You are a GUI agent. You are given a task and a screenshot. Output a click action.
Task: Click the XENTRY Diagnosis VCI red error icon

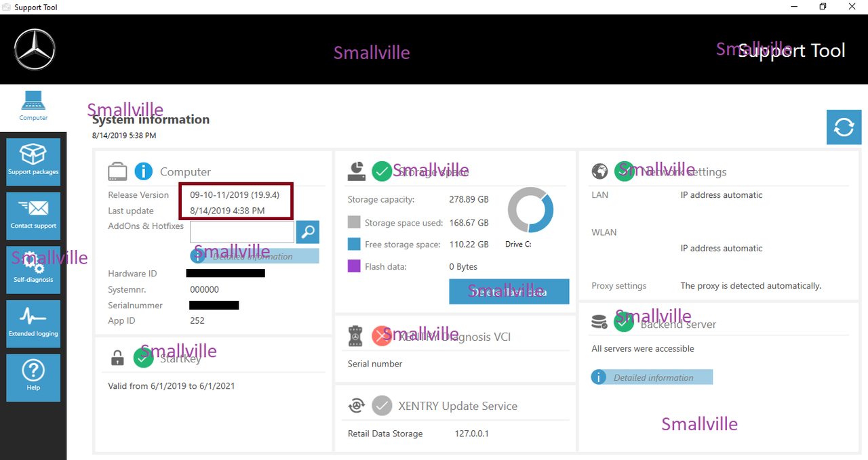(x=382, y=335)
